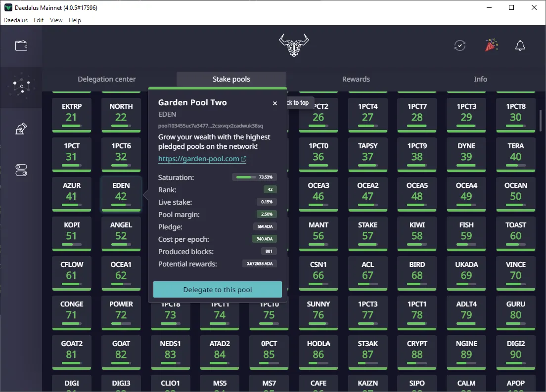Screen dimensions: 546x392
Task: Open the wallets sidebar icon
Action: click(21, 45)
